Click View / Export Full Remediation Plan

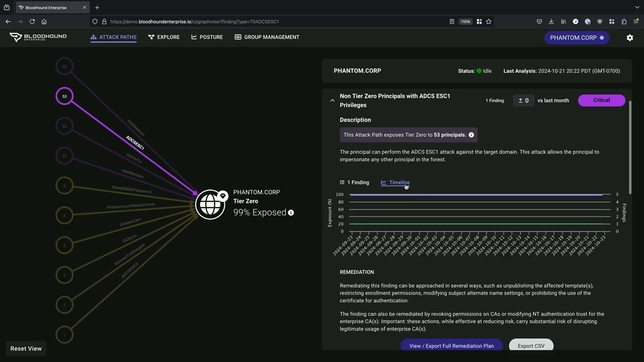pyautogui.click(x=451, y=345)
